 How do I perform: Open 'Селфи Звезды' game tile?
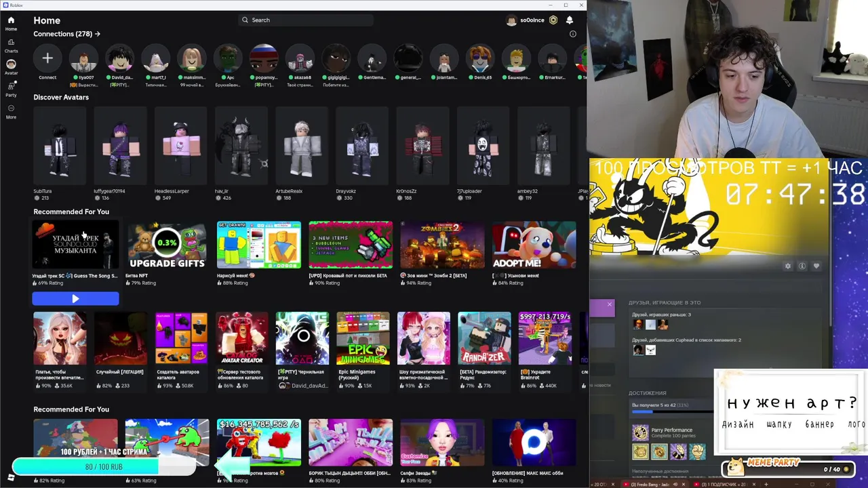pos(442,443)
